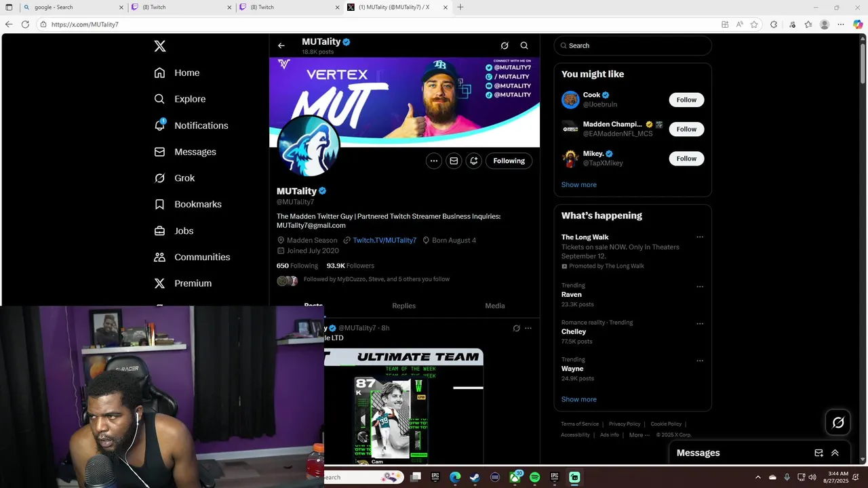Switch to the first Twitch browser tab
Screen dimensions: 868x488
182,7
